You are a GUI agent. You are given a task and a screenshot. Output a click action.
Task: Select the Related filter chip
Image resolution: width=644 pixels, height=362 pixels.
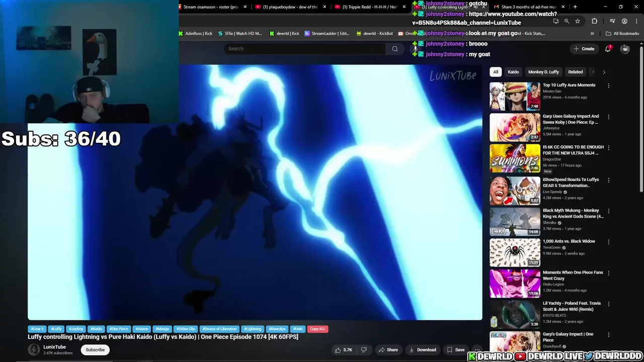575,72
